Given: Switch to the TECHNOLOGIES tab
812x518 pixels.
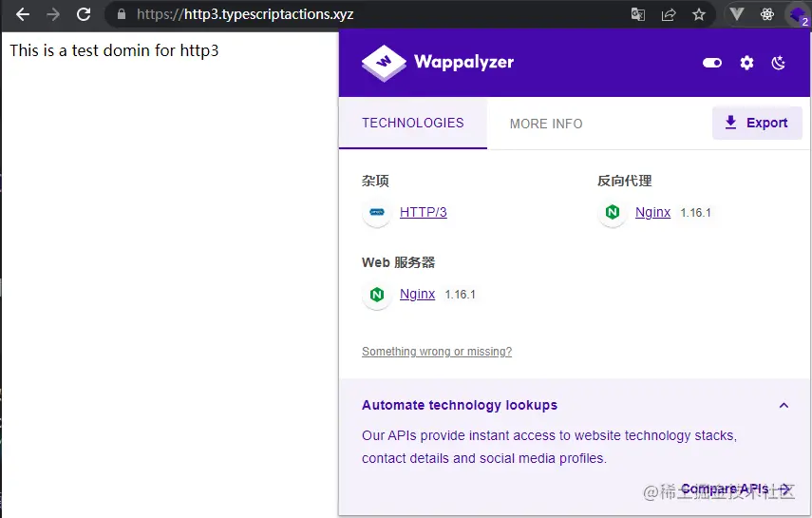Looking at the screenshot, I should click(413, 123).
